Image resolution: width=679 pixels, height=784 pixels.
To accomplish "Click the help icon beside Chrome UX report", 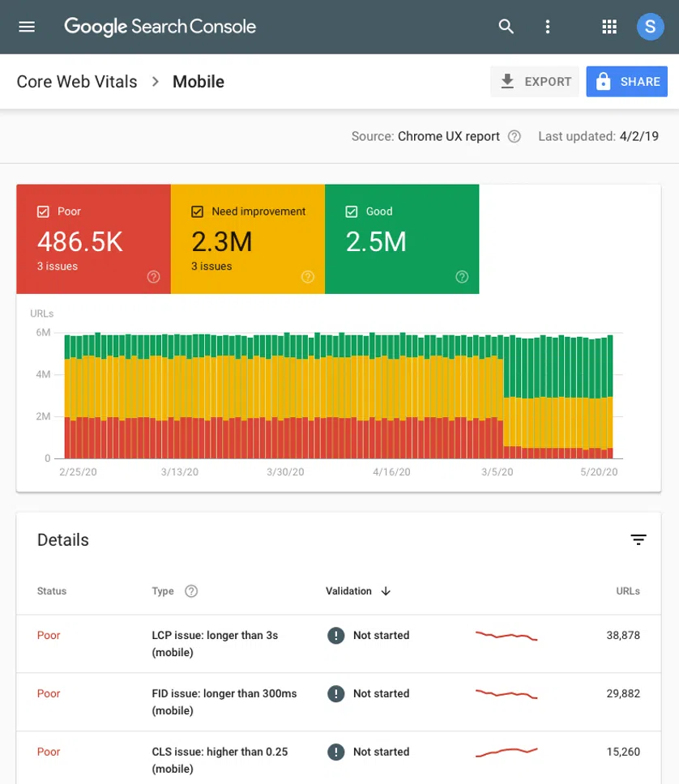I will click(x=514, y=137).
